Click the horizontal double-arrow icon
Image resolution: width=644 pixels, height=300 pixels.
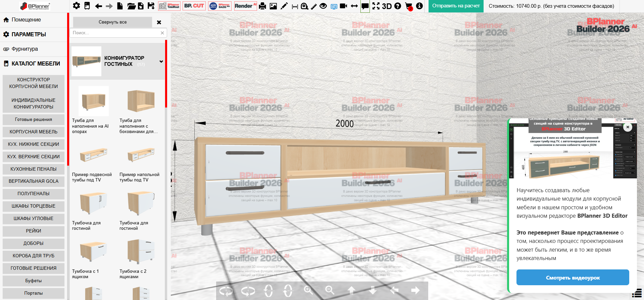pos(354,6)
